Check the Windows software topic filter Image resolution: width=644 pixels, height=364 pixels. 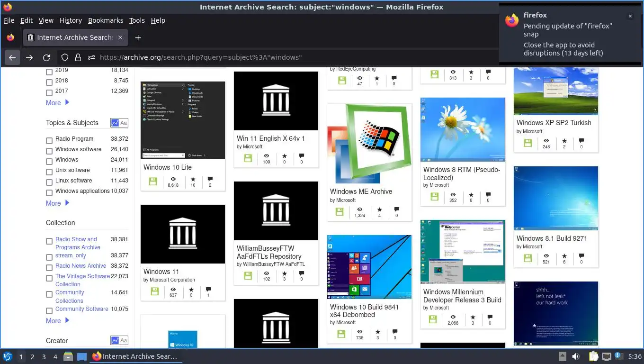(49, 151)
